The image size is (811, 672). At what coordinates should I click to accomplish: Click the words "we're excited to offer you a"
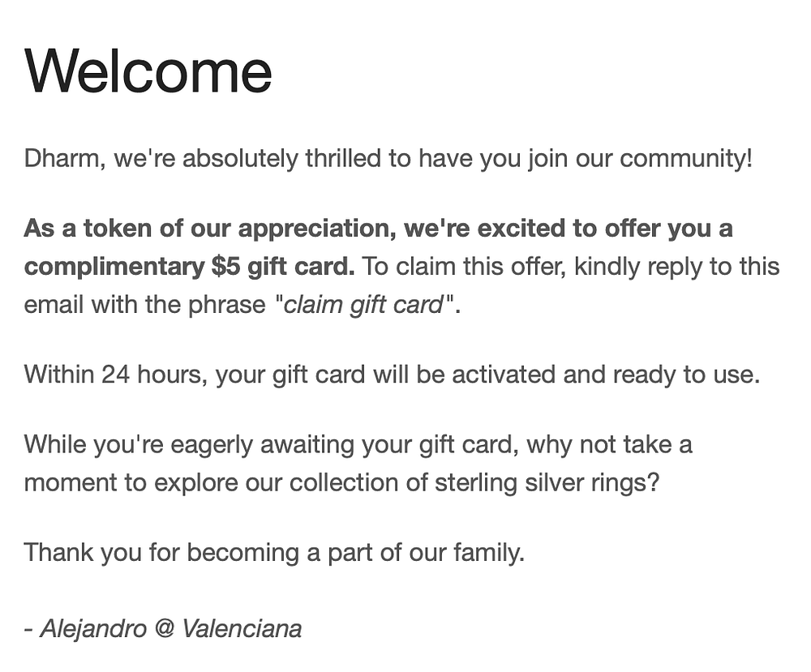[x=568, y=229]
